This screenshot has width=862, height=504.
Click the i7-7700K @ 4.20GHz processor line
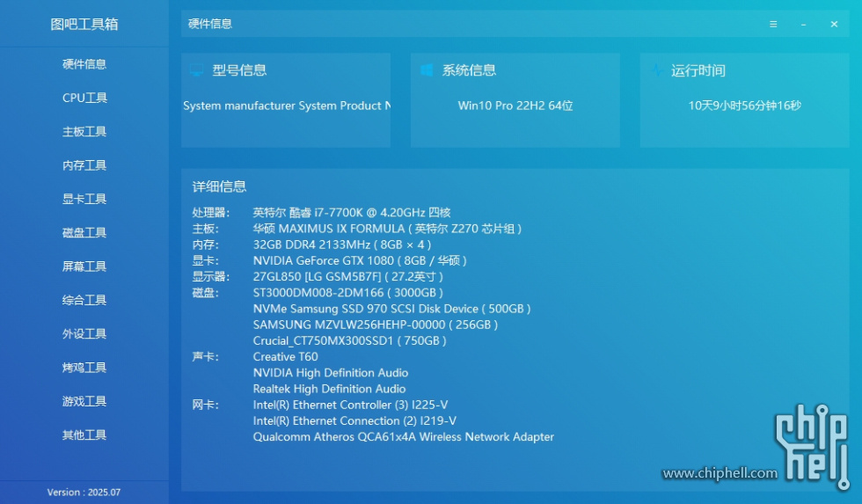(352, 212)
